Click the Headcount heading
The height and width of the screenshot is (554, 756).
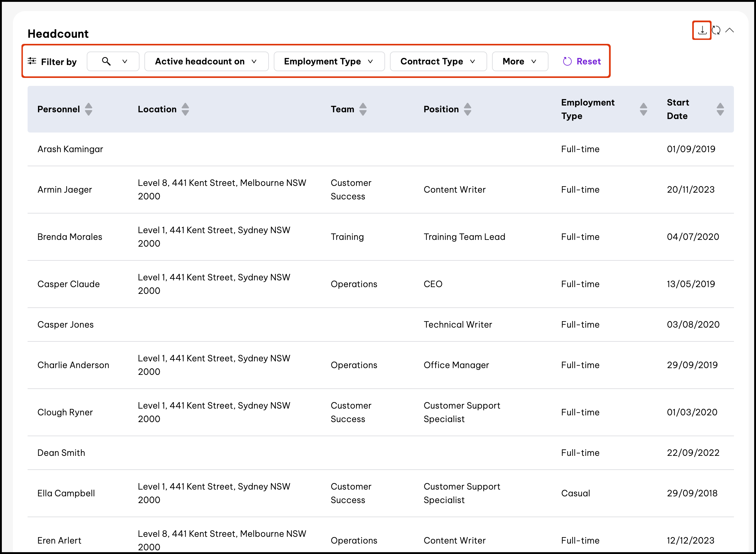58,34
